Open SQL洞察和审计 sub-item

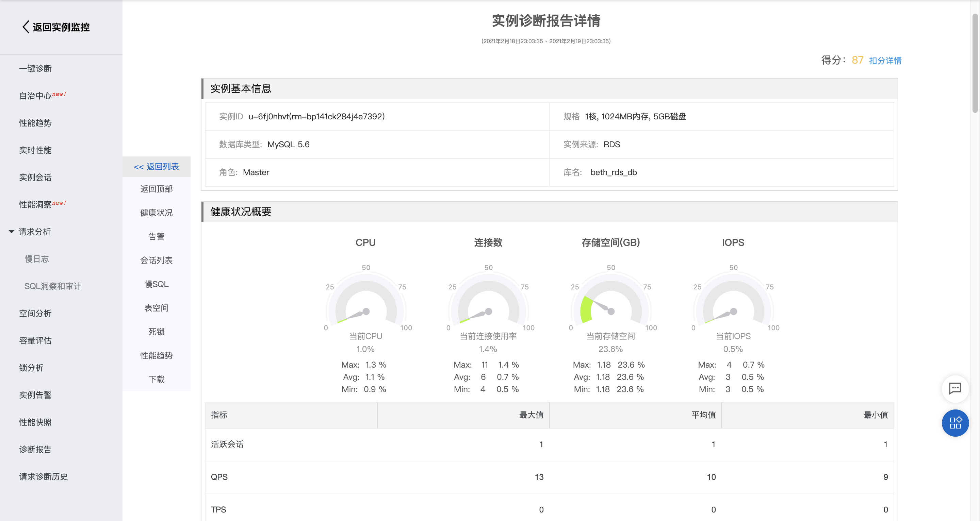pos(53,286)
